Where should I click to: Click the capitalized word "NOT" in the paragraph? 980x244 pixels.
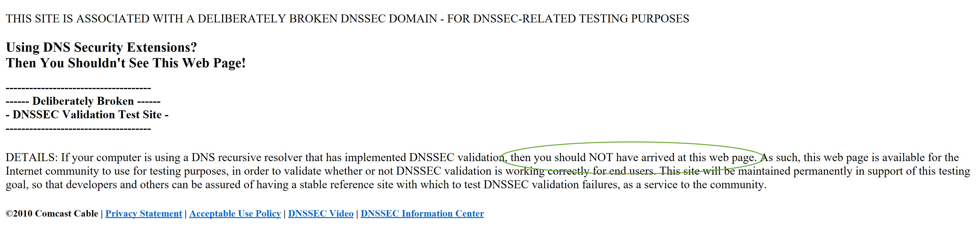pyautogui.click(x=601, y=158)
